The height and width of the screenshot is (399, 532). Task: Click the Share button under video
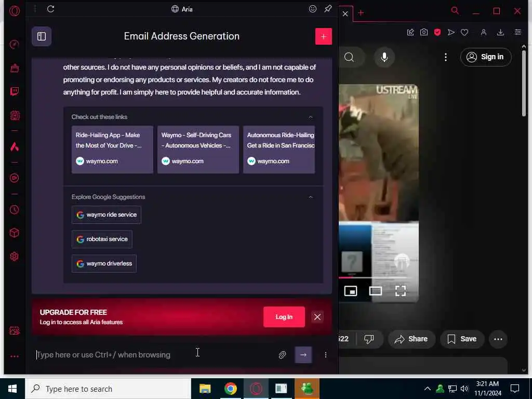411,339
